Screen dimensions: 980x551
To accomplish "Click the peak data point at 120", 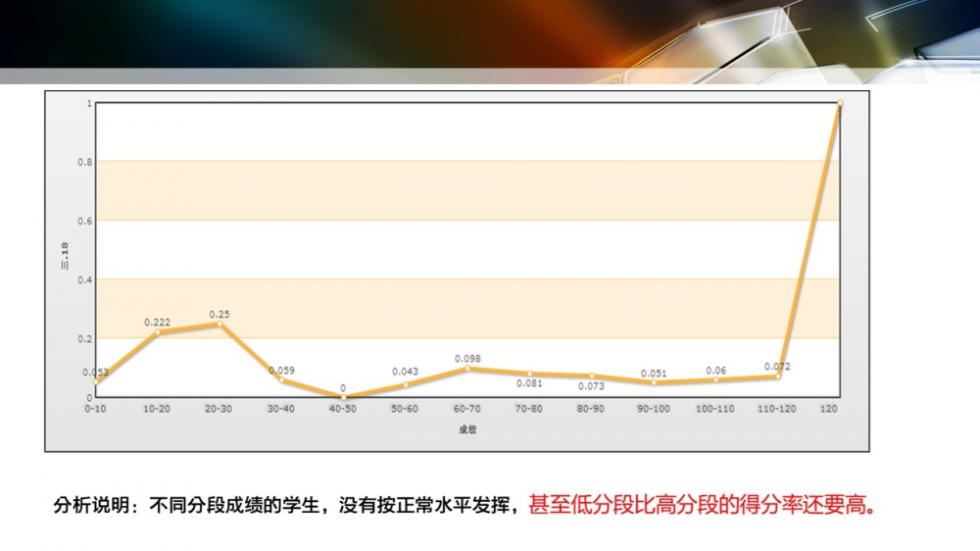I will coord(840,103).
